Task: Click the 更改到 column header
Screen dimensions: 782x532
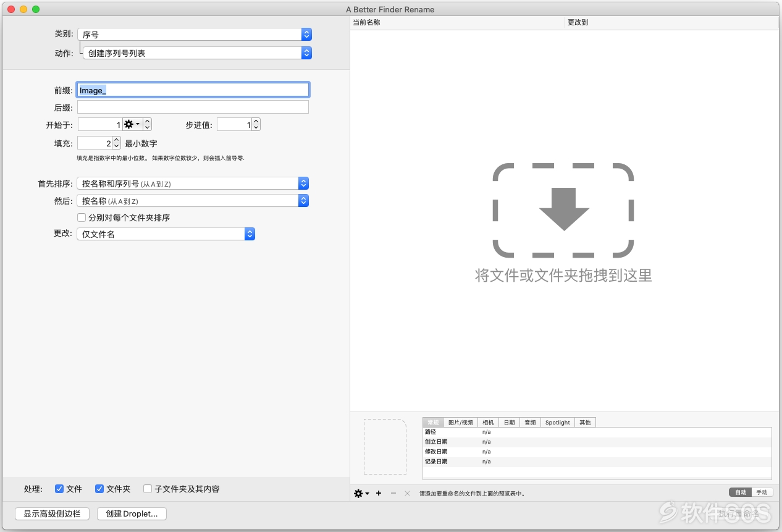Action: coord(672,22)
